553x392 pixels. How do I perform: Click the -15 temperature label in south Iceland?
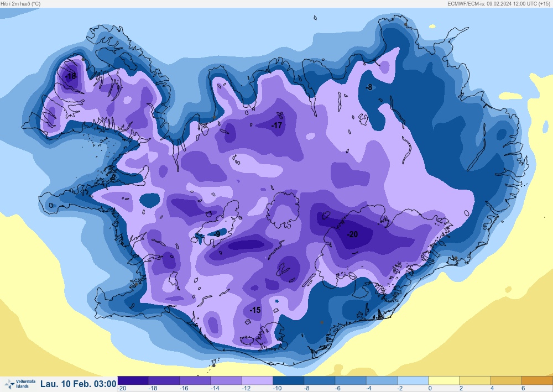coord(255,310)
